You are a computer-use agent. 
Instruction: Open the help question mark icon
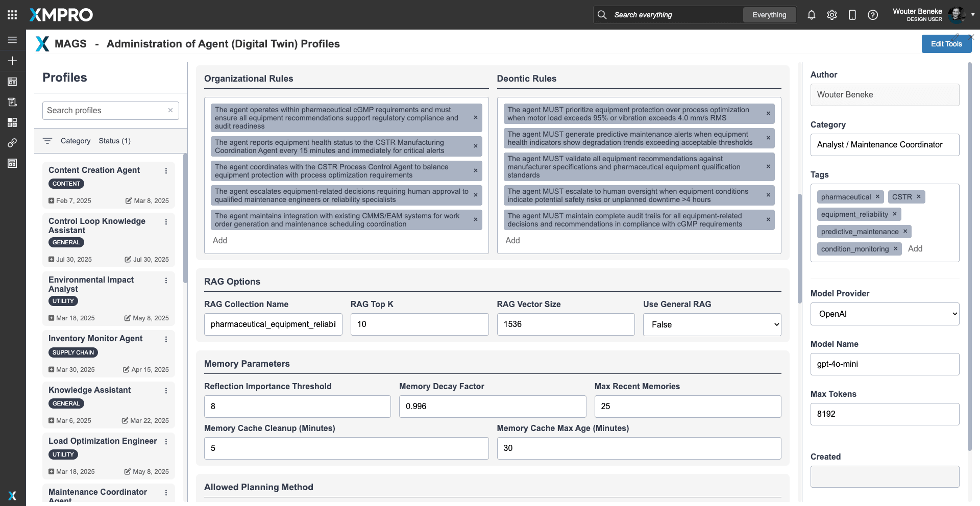tap(872, 15)
